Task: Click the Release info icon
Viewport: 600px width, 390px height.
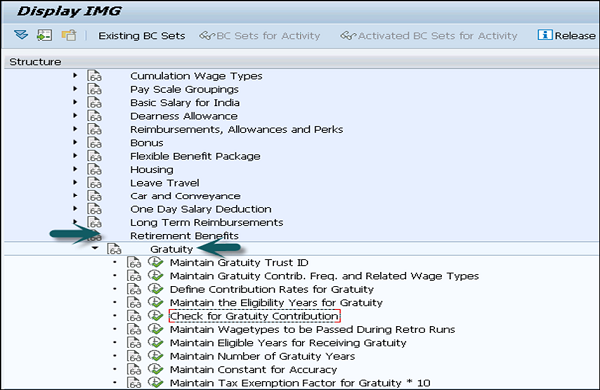Action: pyautogui.click(x=545, y=35)
